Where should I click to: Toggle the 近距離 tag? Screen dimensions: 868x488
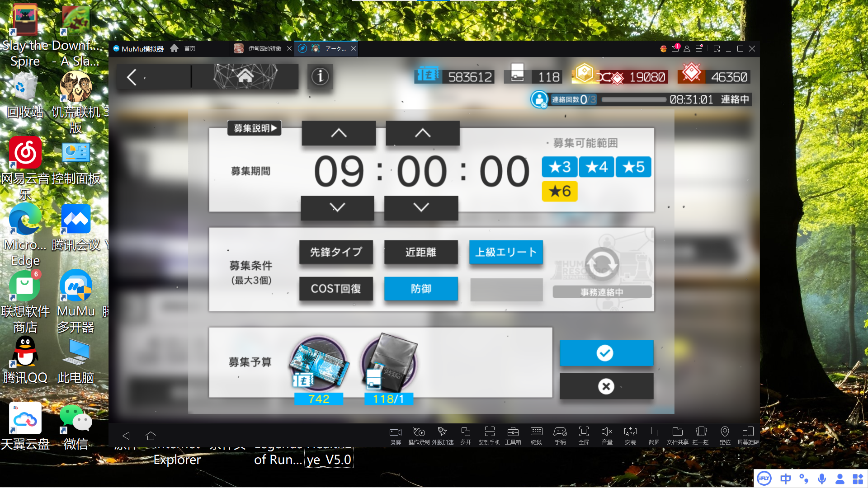421,252
